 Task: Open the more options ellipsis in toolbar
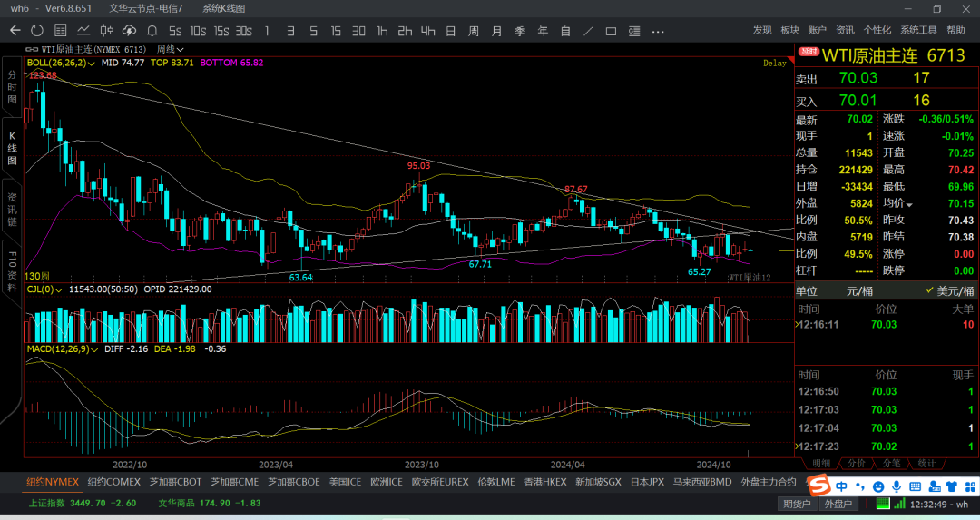pos(657,30)
